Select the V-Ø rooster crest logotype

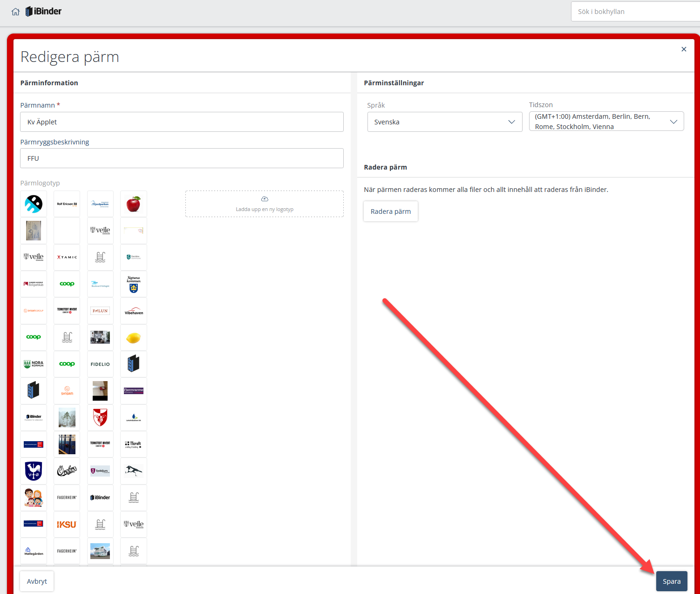34,471
